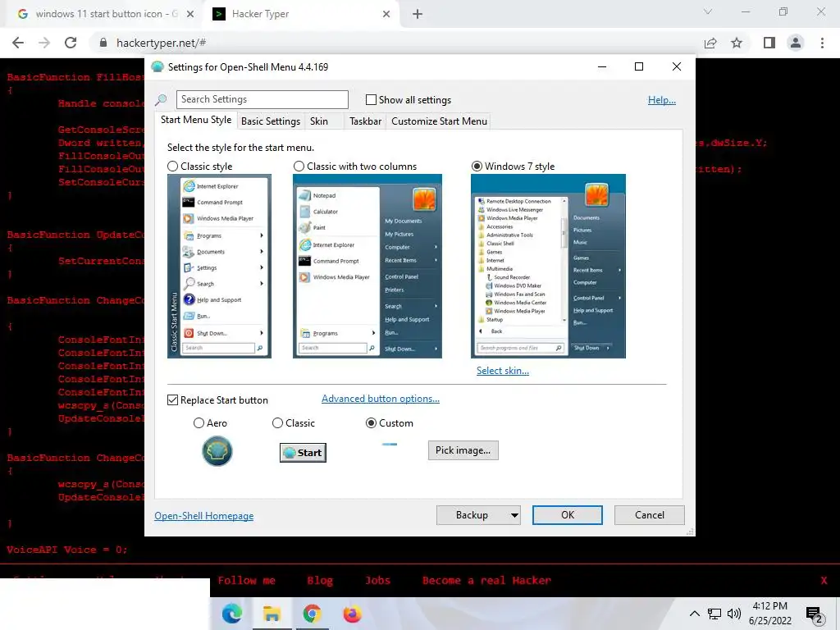This screenshot has width=840, height=630.
Task: Click the Chrome tab search chevron
Action: tap(708, 11)
